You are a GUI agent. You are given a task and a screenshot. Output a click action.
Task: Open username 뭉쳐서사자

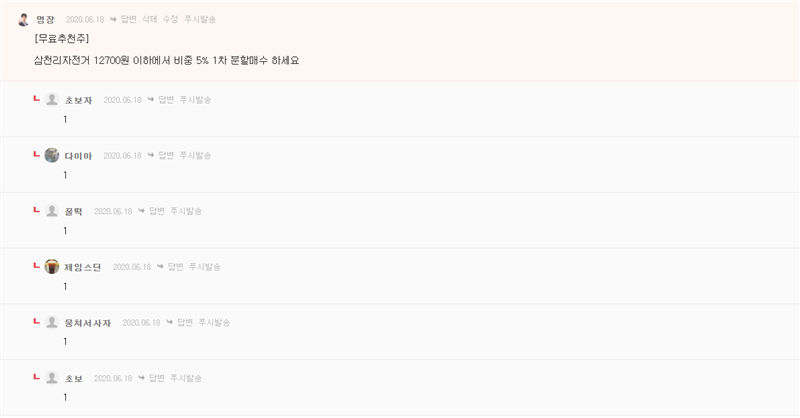(x=88, y=323)
